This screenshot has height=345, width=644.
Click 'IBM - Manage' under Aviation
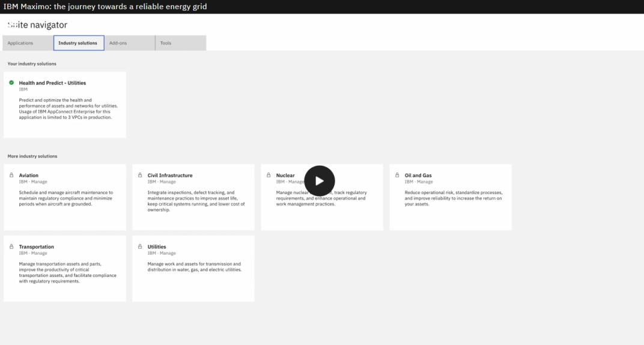(33, 182)
